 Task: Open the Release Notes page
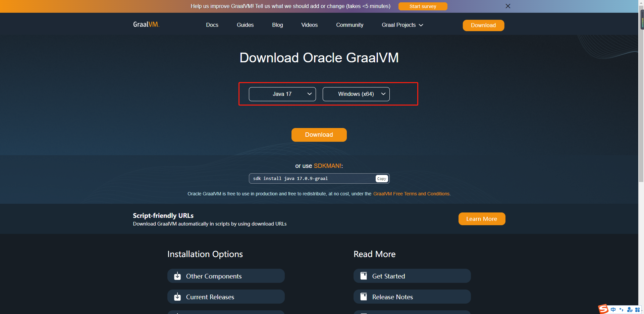(x=412, y=297)
